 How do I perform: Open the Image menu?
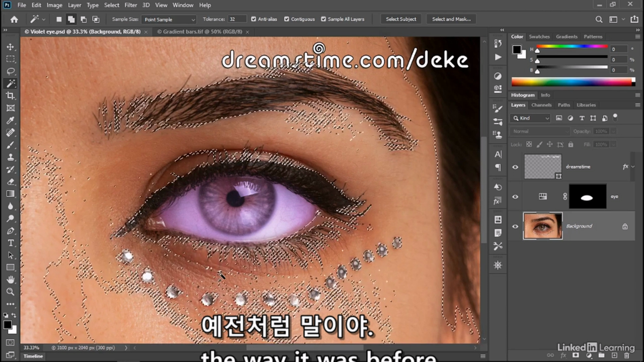tap(54, 5)
